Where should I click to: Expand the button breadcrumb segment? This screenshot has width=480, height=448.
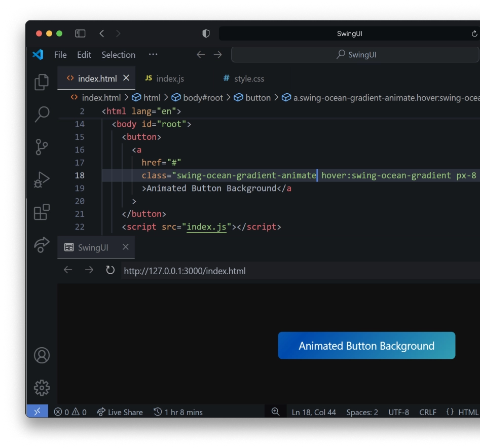pos(257,98)
